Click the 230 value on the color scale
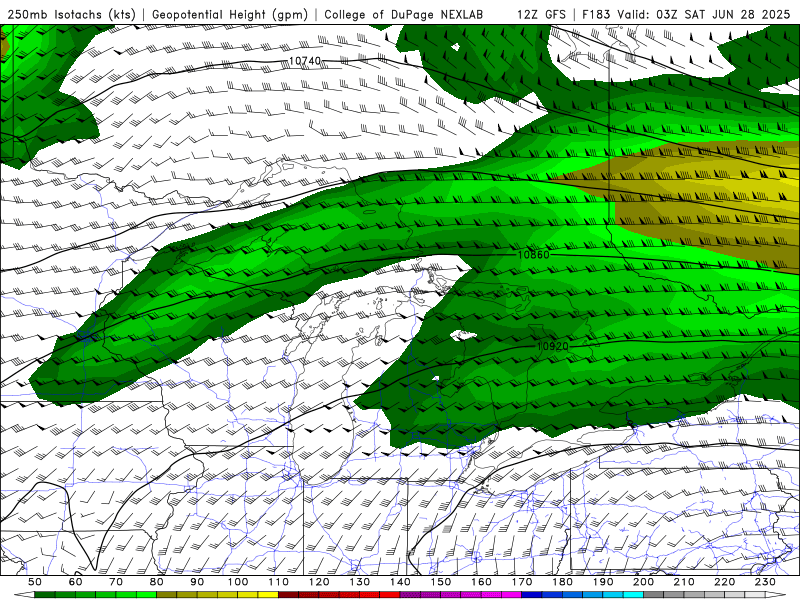 765,582
